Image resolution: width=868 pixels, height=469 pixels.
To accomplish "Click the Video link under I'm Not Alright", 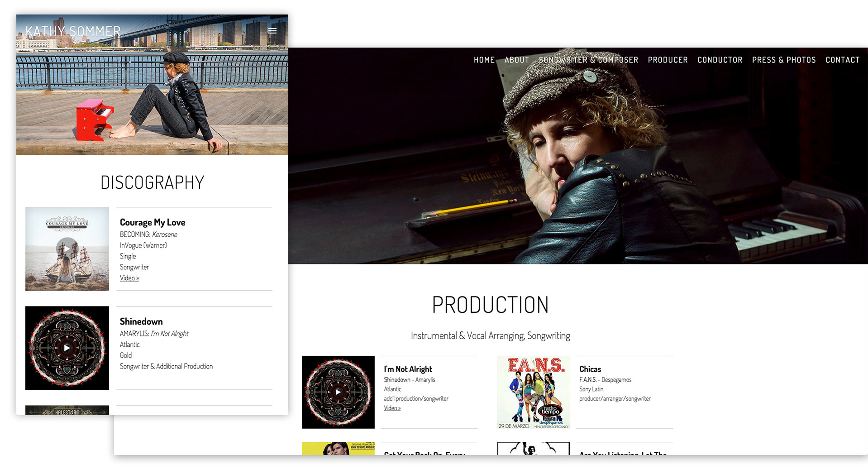I will tap(392, 408).
